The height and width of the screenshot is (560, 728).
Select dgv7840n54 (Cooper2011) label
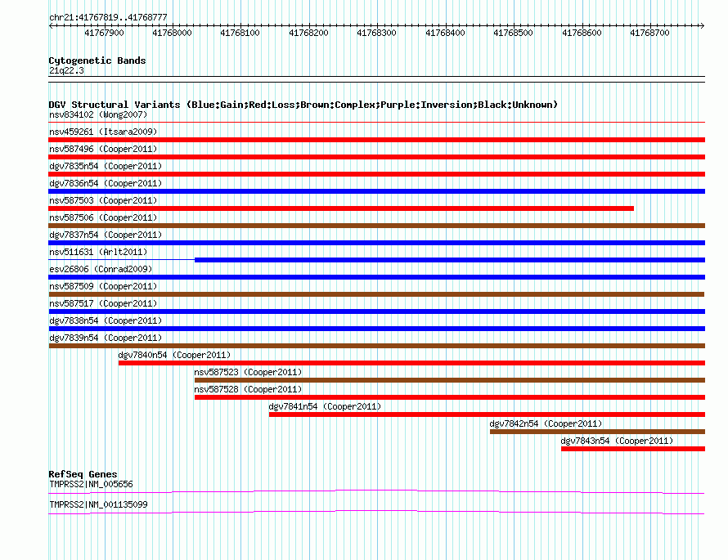point(174,355)
